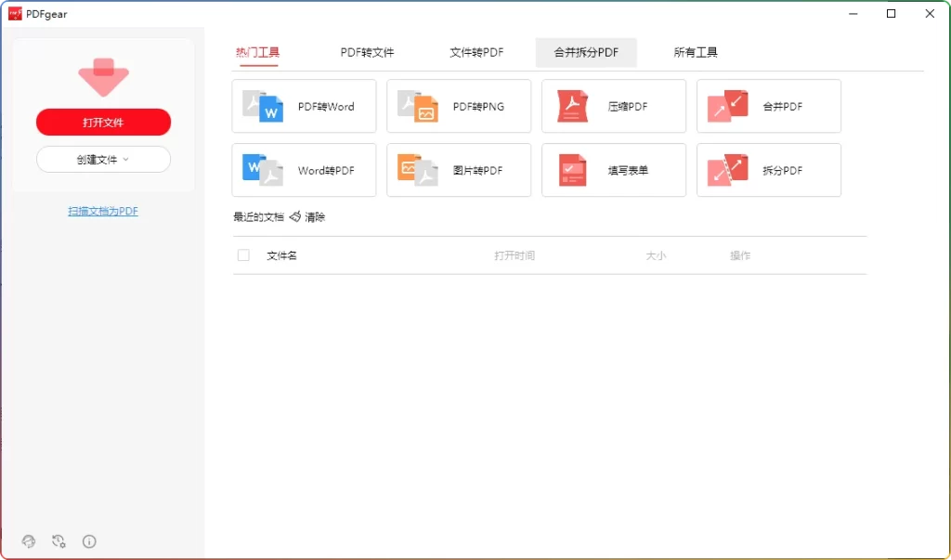Open the 填写表单 form filling tool

tap(613, 170)
